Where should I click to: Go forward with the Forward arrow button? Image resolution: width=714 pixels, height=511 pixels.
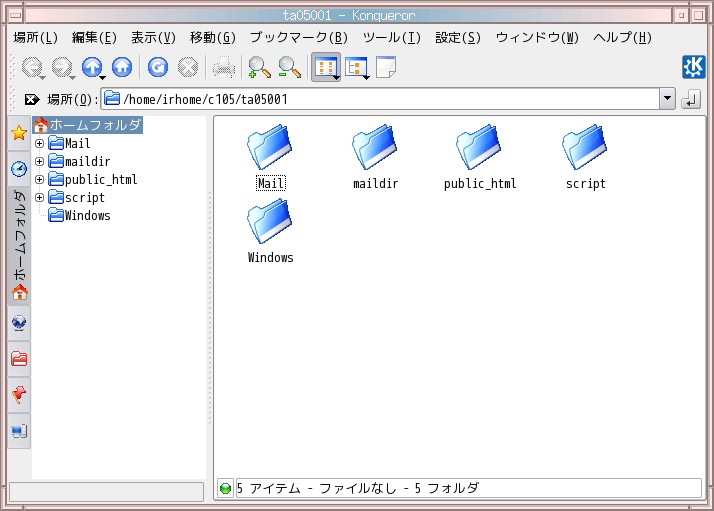[61, 67]
